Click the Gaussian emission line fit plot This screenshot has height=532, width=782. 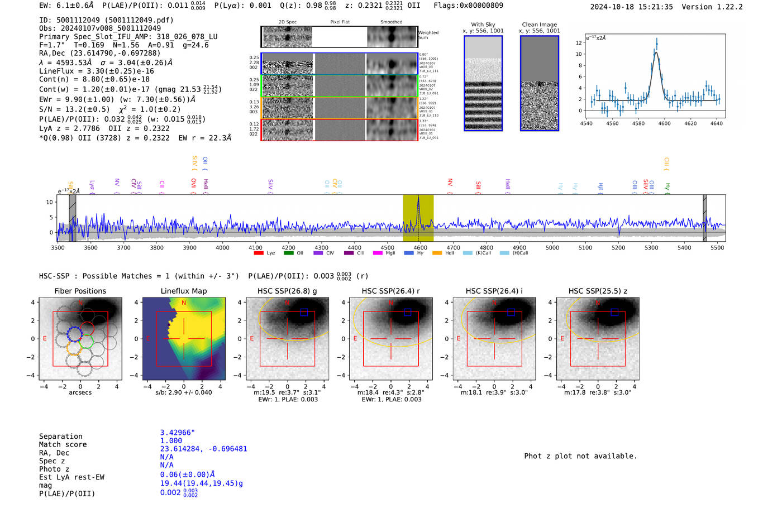[x=655, y=76]
